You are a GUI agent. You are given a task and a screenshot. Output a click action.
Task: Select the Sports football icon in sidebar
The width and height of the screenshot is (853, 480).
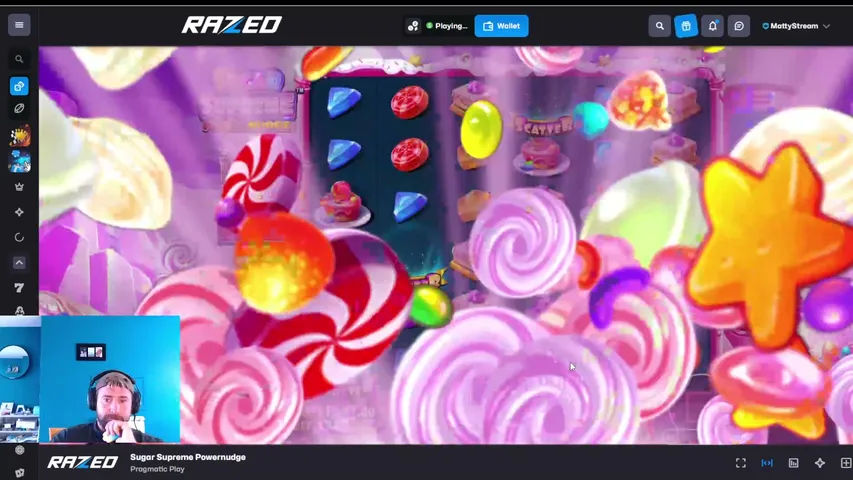19,108
